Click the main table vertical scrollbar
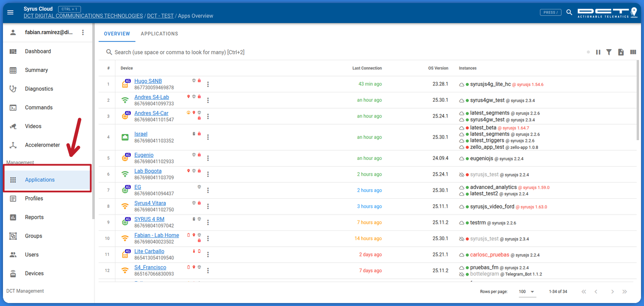 click(x=638, y=100)
